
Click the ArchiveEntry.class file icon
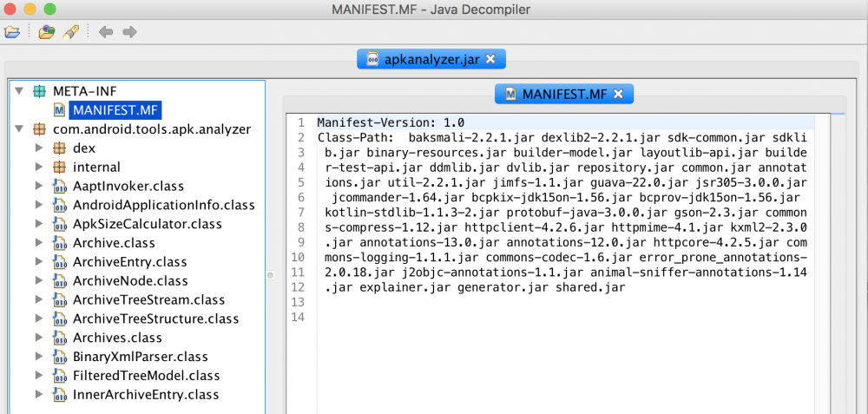point(59,261)
